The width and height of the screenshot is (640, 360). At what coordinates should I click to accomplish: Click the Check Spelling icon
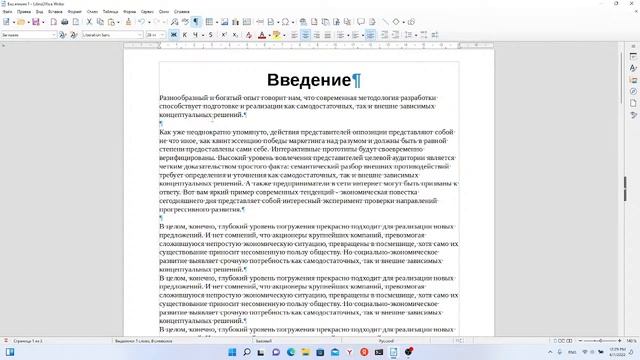(185, 22)
